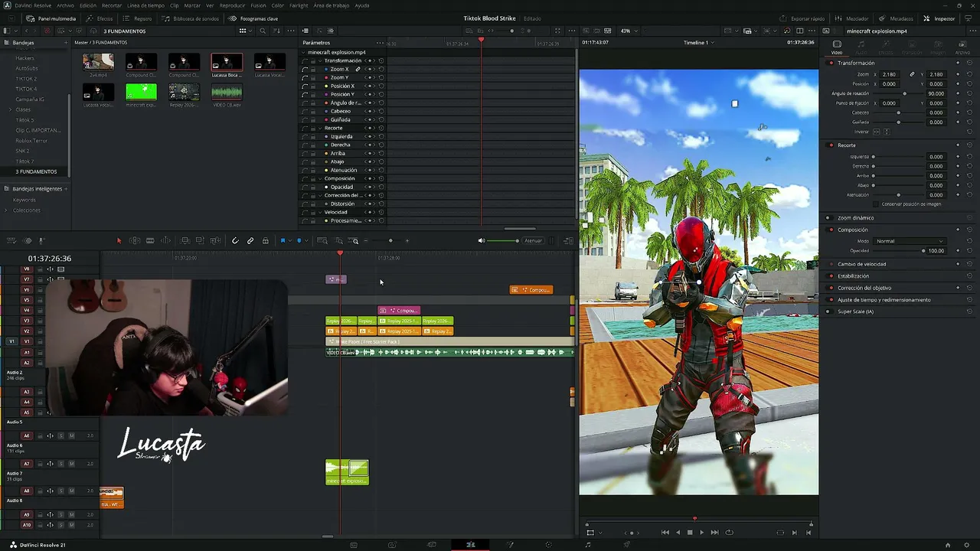Image resolution: width=980 pixels, height=551 pixels.
Task: Open the Fairlight menu
Action: click(299, 5)
